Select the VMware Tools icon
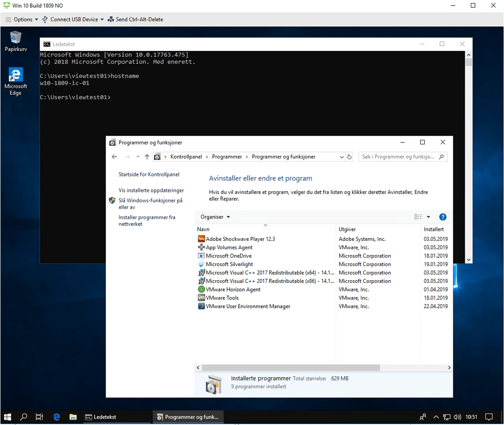504x425 pixels. [x=201, y=298]
